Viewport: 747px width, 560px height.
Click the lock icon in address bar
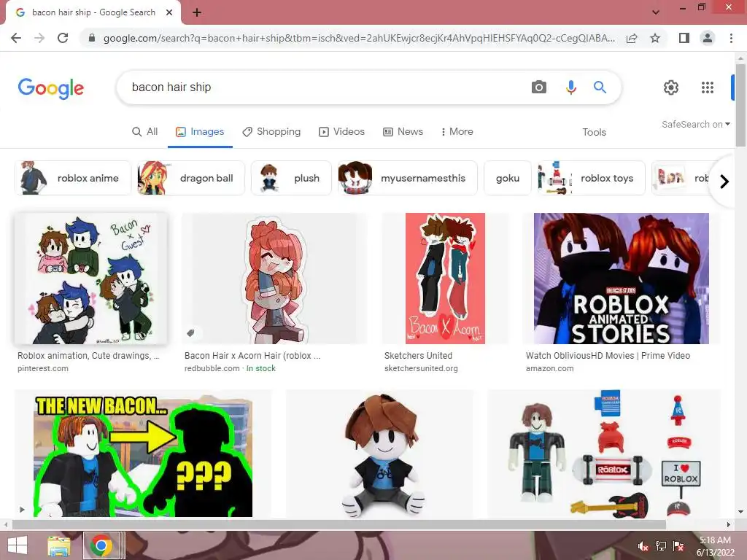(92, 38)
